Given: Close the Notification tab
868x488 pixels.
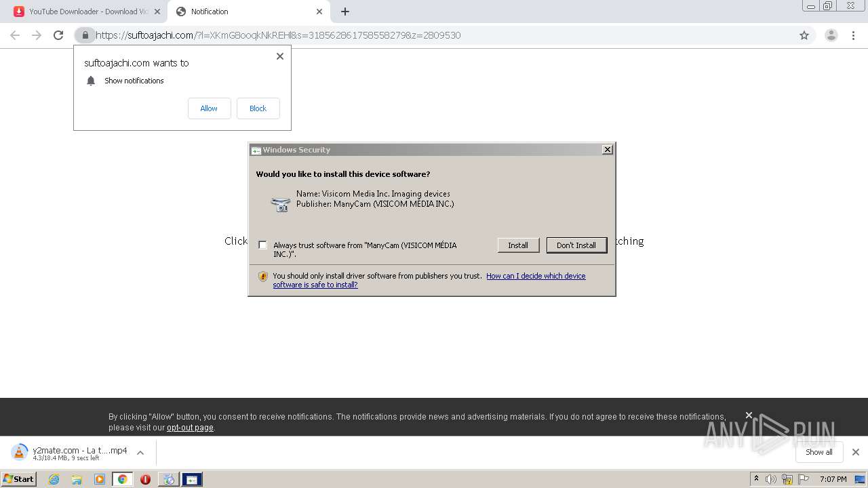Looking at the screenshot, I should click(319, 12).
